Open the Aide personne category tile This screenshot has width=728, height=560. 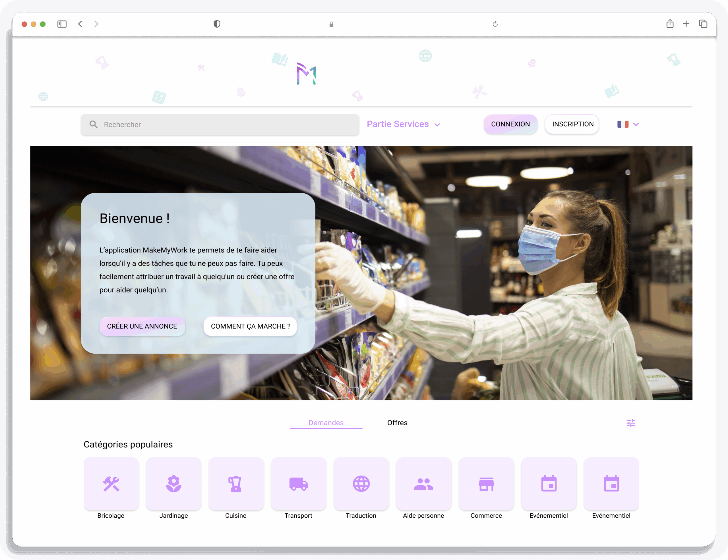click(424, 483)
